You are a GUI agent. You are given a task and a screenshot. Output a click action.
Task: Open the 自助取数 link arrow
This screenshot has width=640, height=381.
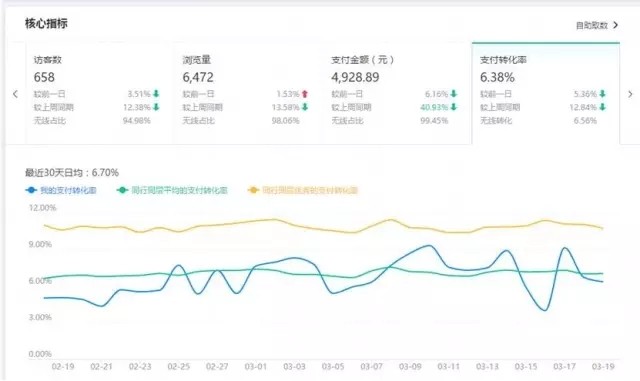tap(616, 25)
